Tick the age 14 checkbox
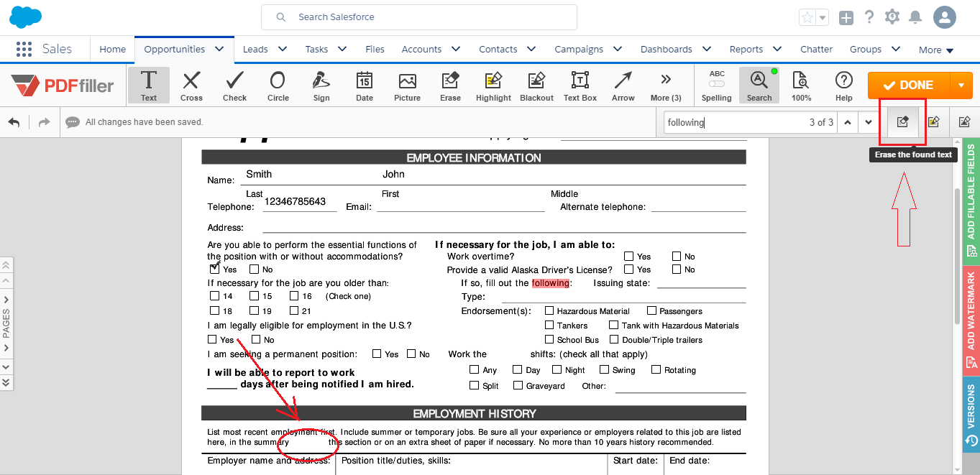This screenshot has height=475, width=980. point(214,295)
